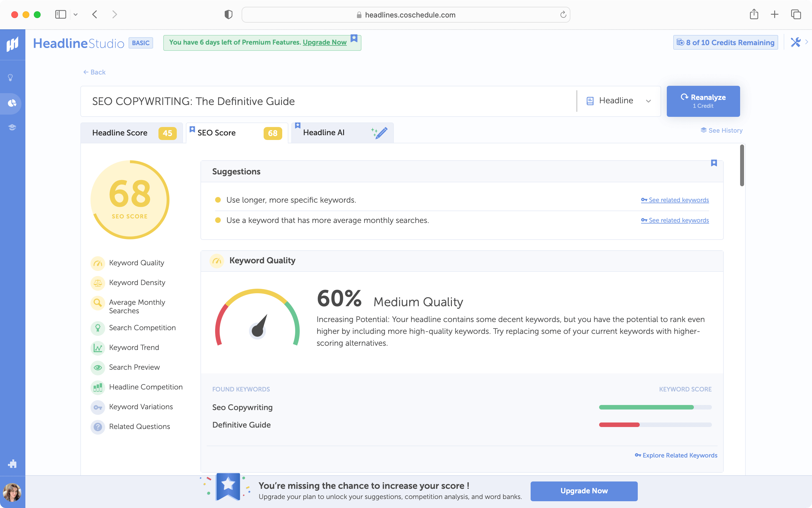Open the Headline type dropdown

point(618,101)
